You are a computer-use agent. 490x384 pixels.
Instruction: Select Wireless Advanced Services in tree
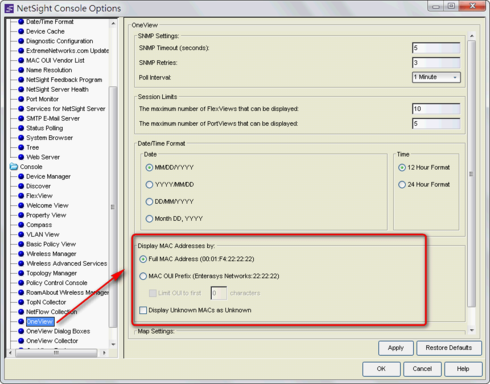click(67, 263)
